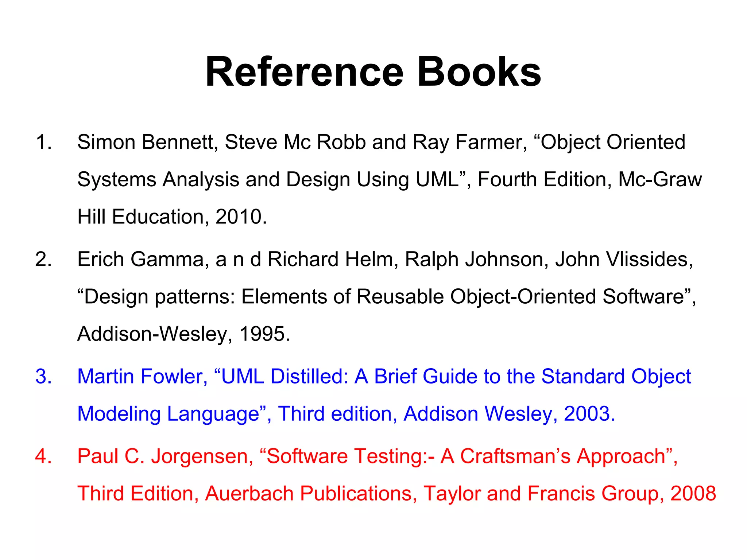Click the name John Vlissides
This screenshot has width=747, height=560.
pos(623,259)
